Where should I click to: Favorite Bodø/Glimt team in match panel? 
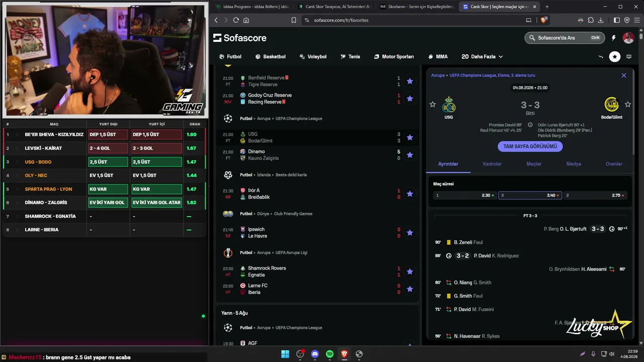(x=628, y=104)
